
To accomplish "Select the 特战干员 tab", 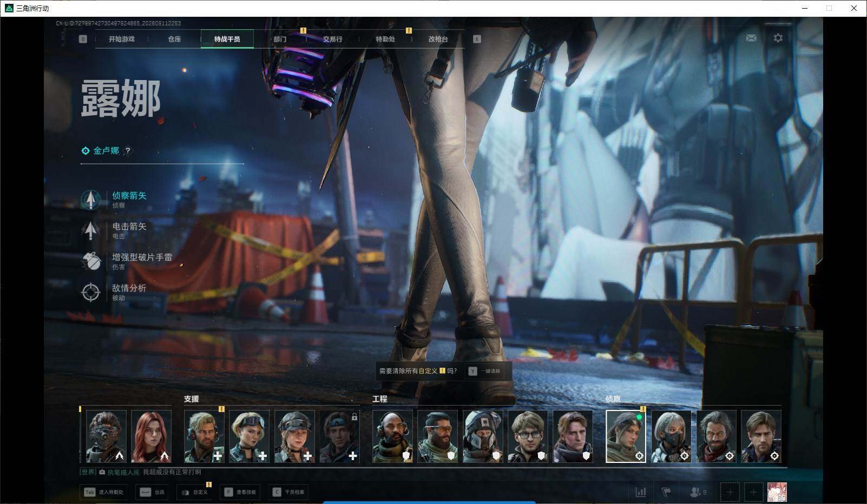I will tap(227, 39).
